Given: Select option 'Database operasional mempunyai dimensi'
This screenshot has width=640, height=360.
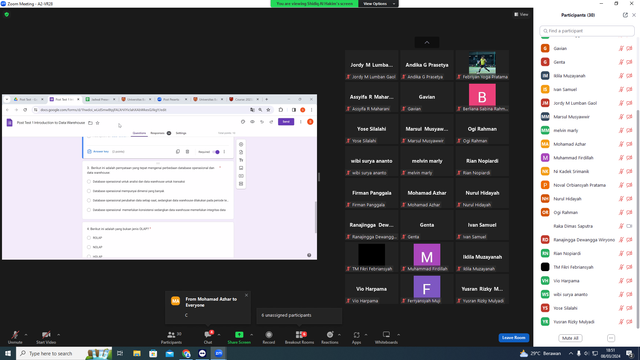Looking at the screenshot, I should [x=89, y=191].
